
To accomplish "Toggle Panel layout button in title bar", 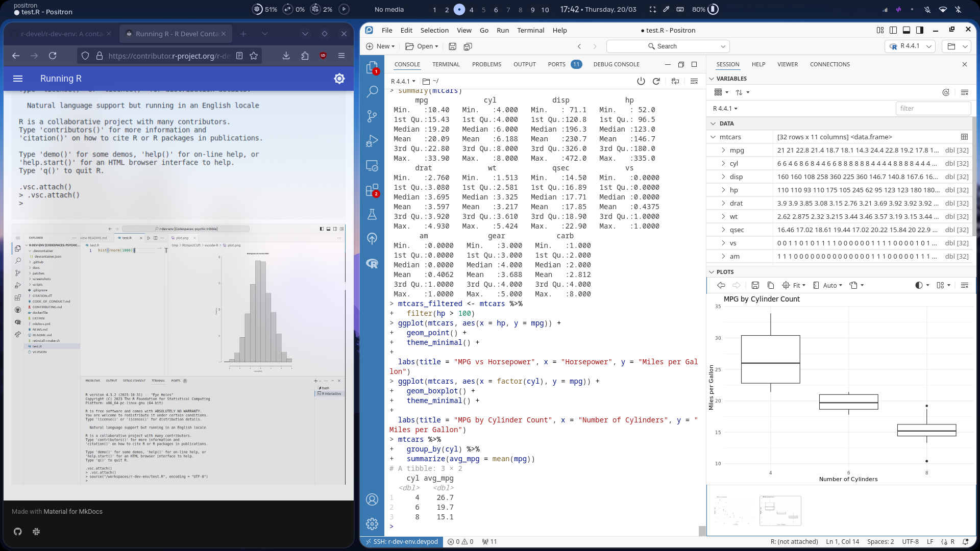I will click(x=906, y=30).
